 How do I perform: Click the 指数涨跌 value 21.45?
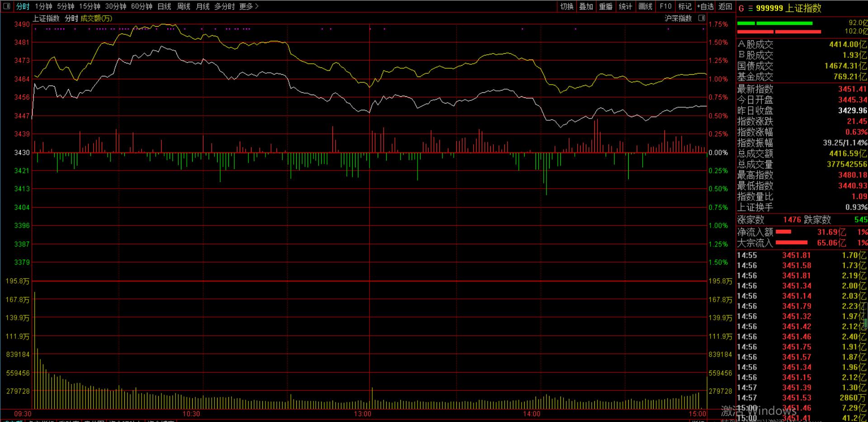click(857, 122)
